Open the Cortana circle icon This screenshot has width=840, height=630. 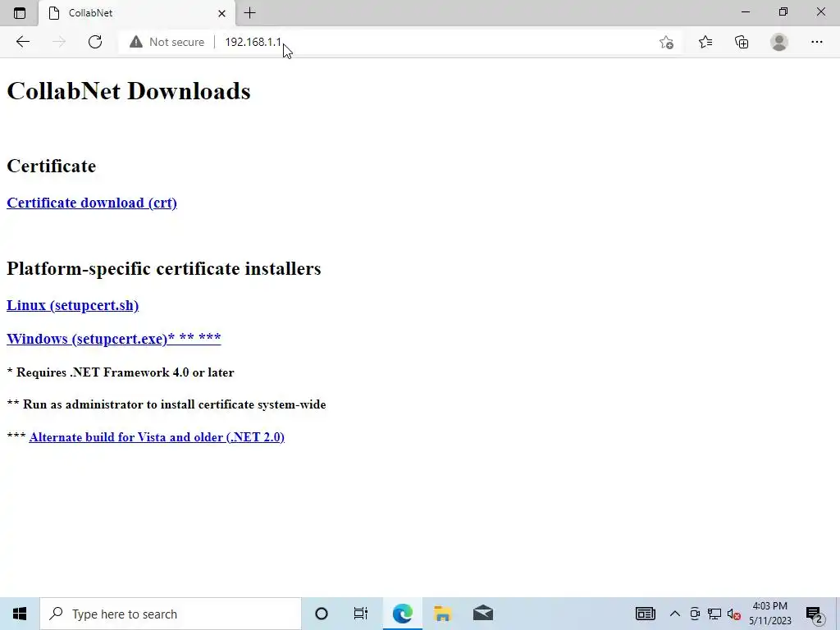(322, 614)
